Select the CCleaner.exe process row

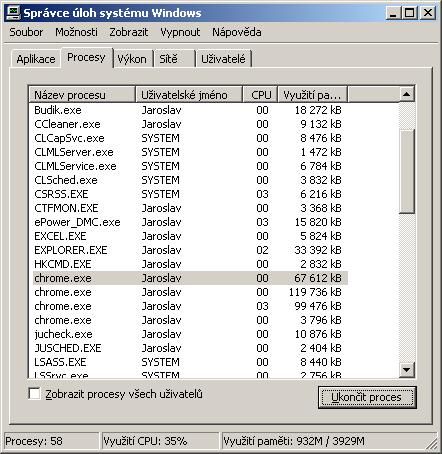pos(188,124)
